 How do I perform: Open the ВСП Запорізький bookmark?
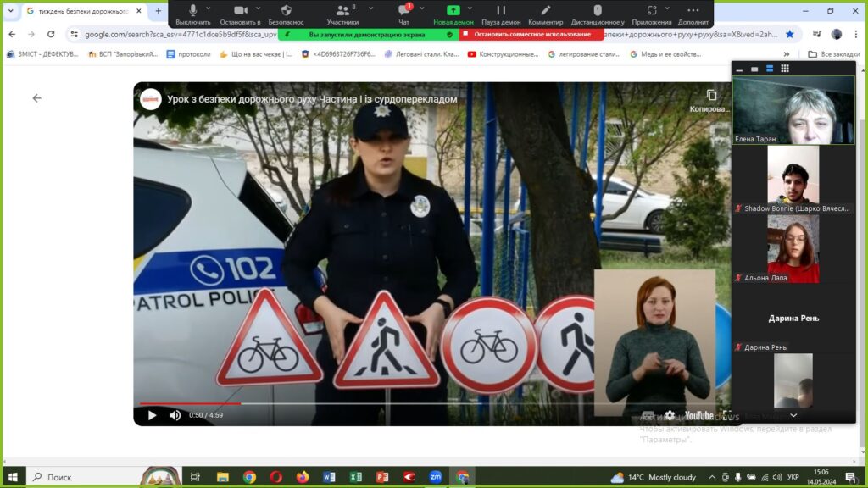pos(123,54)
